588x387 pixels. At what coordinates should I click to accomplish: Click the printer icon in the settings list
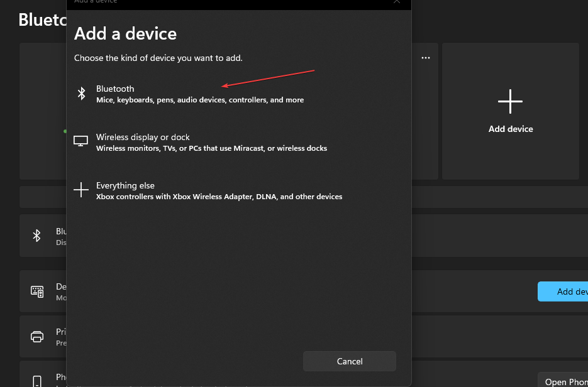point(37,336)
